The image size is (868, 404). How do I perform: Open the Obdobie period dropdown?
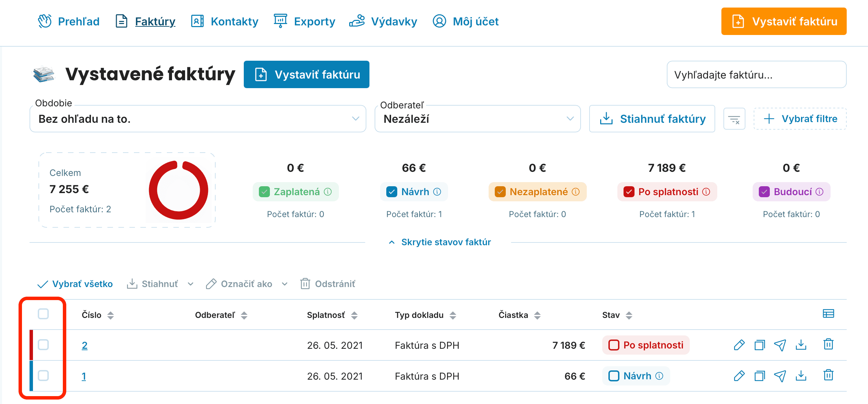198,119
